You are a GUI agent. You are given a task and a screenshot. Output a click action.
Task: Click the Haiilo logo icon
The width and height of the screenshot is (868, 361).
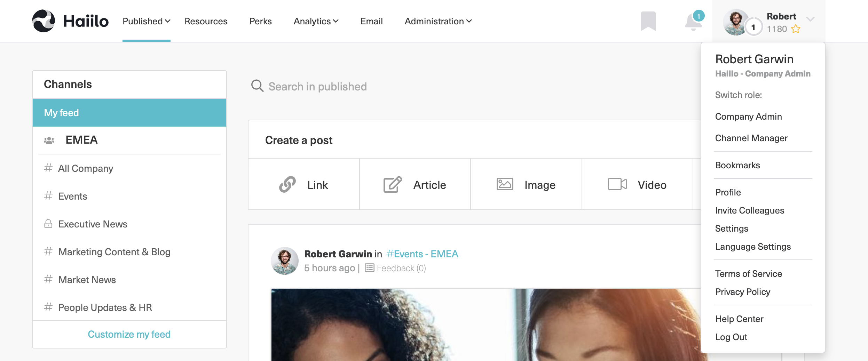coord(44,21)
